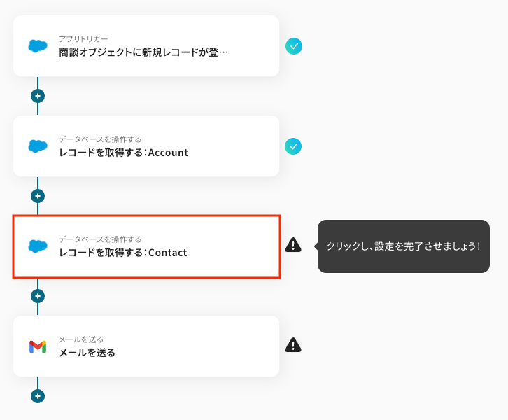The width and height of the screenshot is (508, 420).
Task: Click the warning icon beside the mail step
Action: click(x=293, y=345)
